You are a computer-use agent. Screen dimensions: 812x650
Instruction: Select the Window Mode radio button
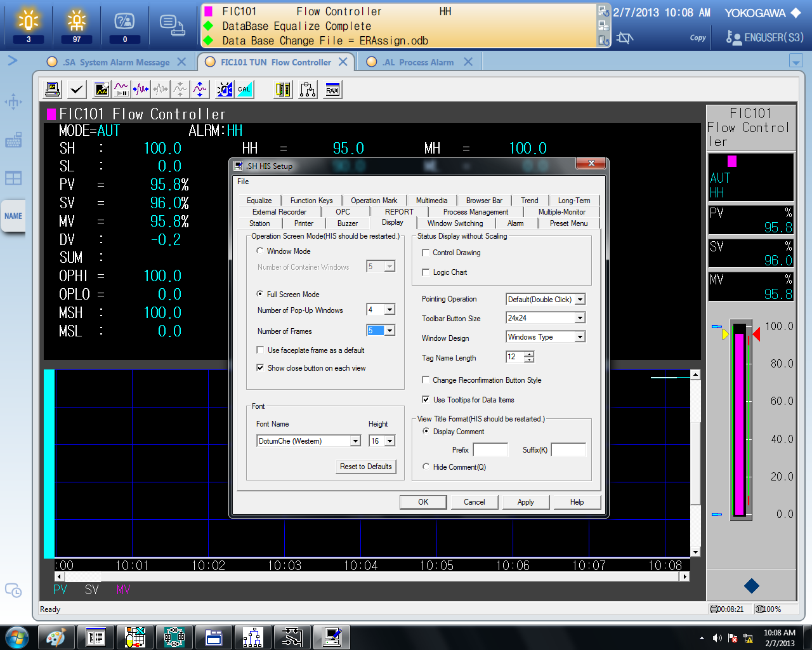(x=260, y=251)
